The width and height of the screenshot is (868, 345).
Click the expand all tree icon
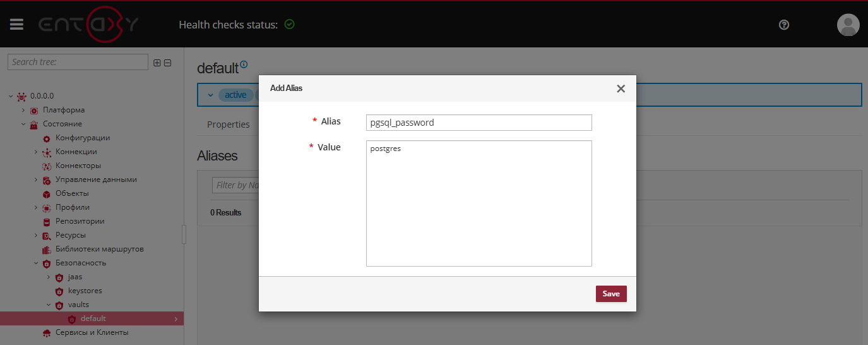(157, 63)
